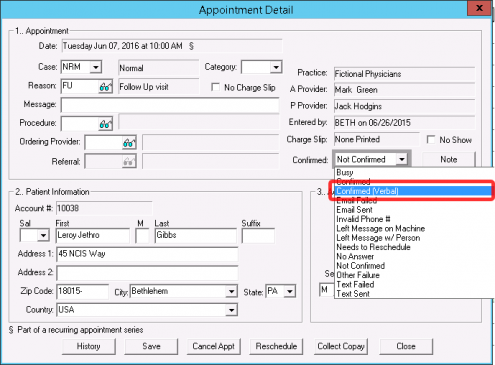Image resolution: width=495 pixels, height=365 pixels.
Task: Pick Email Sent from confirmation list
Action: [x=354, y=210]
